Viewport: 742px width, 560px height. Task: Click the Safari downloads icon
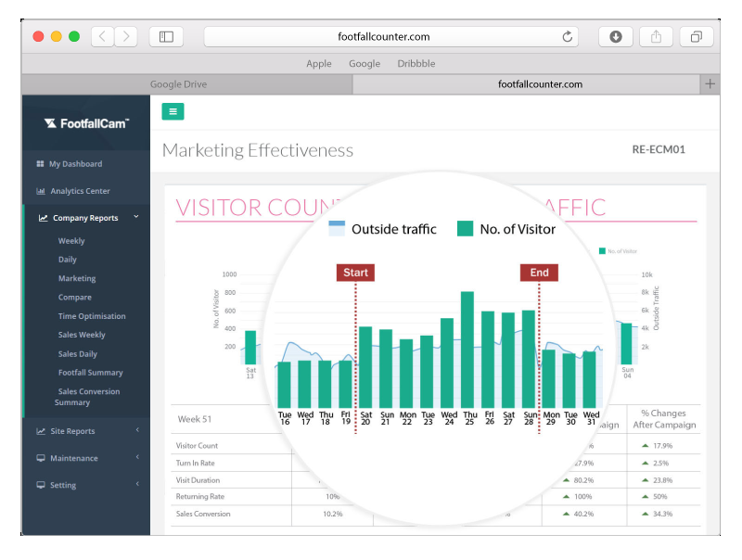pos(615,37)
